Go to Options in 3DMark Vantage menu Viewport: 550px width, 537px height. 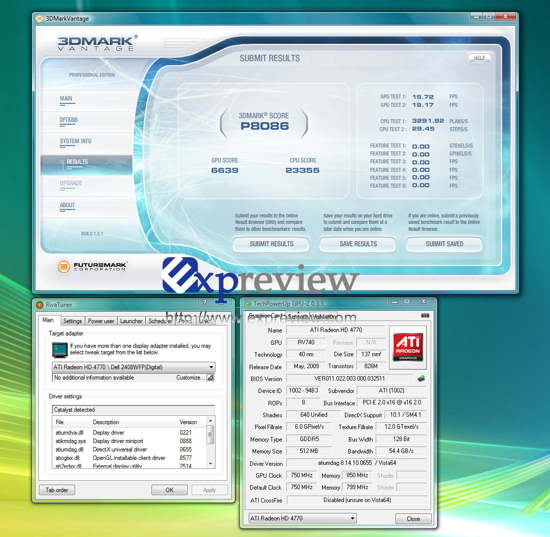pyautogui.click(x=68, y=120)
